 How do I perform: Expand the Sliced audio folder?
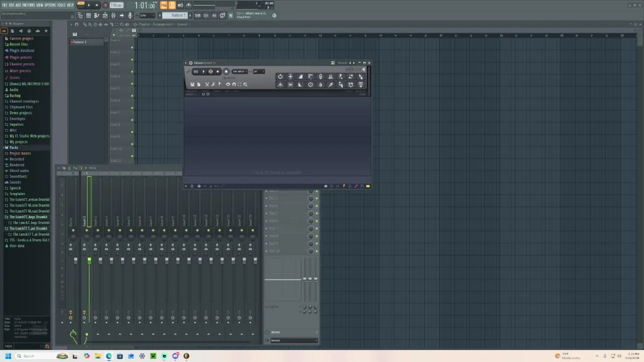[x=19, y=170]
